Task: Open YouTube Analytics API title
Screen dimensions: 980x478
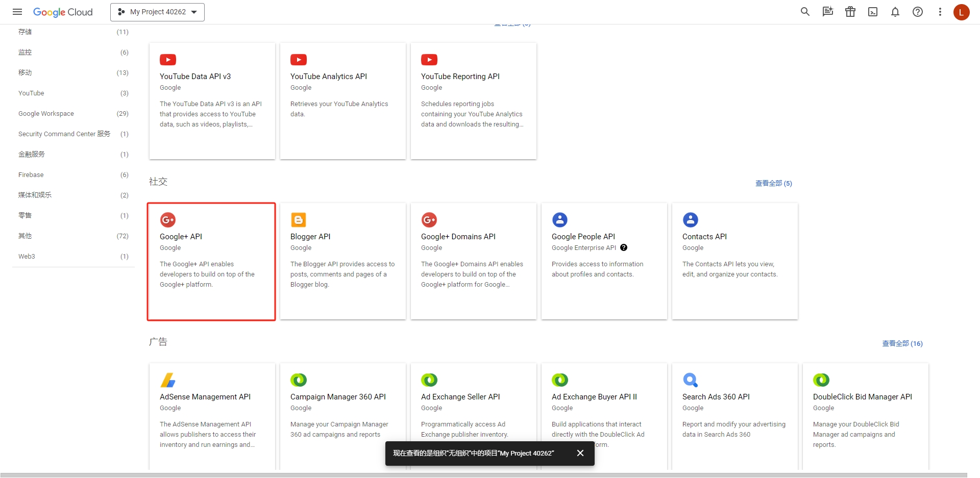Action: point(329,77)
